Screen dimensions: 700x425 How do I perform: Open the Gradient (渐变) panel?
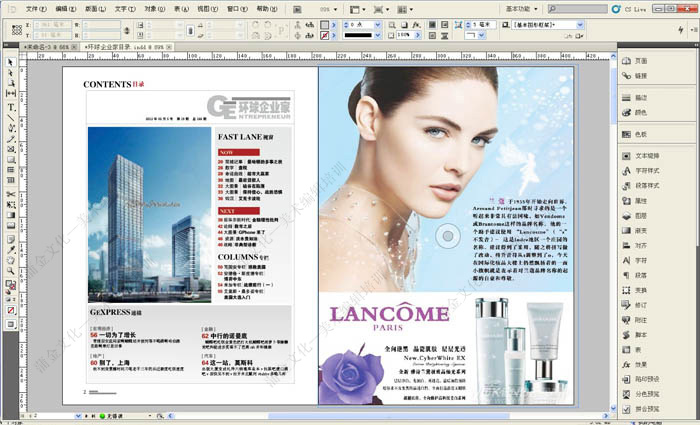[x=634, y=230]
